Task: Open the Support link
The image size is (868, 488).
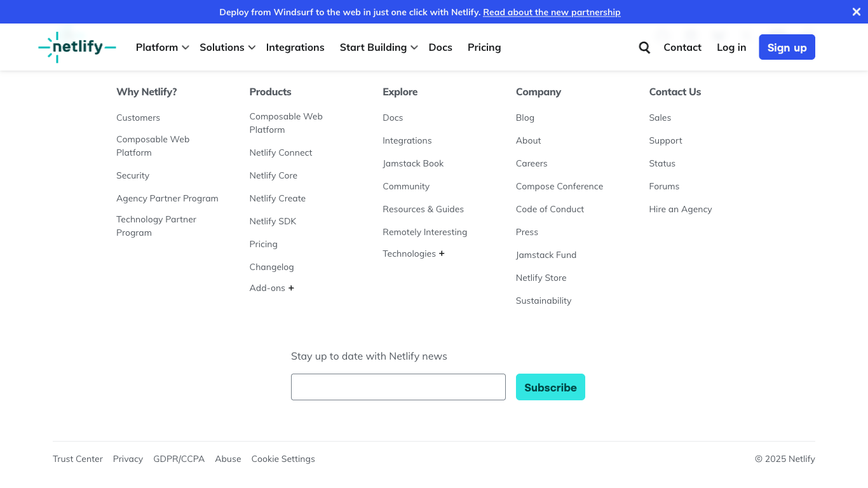Action: [666, 140]
